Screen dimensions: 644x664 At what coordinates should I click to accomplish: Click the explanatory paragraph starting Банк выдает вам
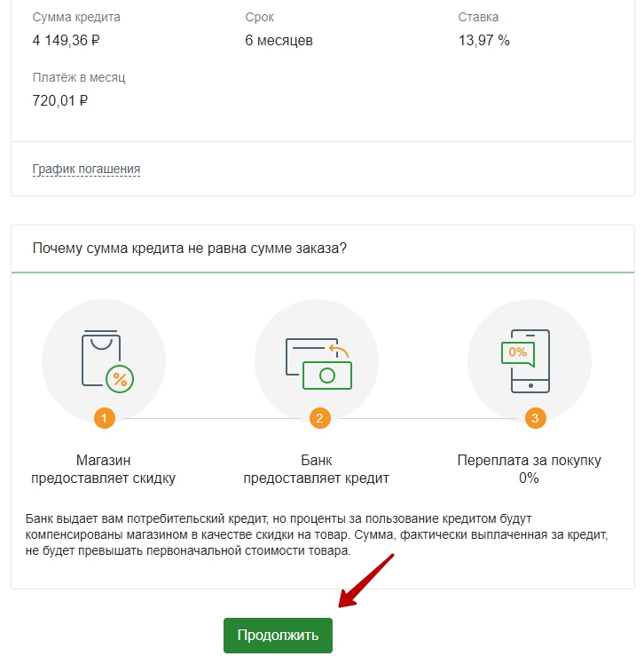317,535
